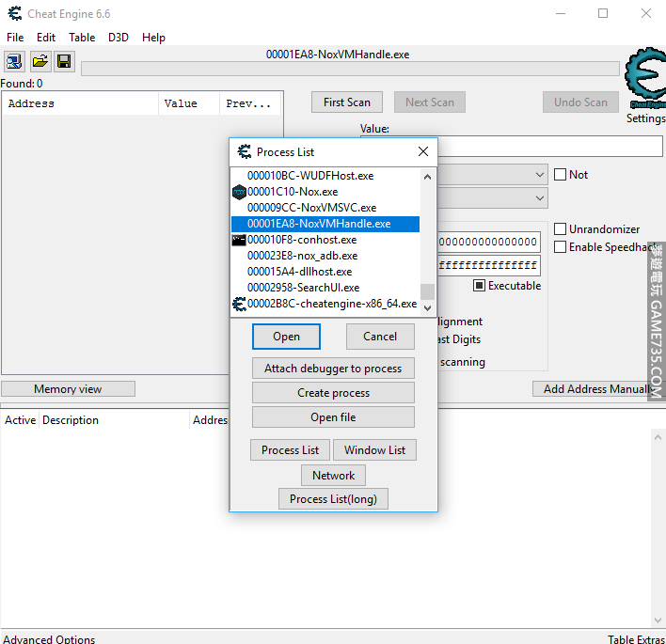The width and height of the screenshot is (666, 644).
Task: Click the Select process computer icon
Action: [15, 62]
